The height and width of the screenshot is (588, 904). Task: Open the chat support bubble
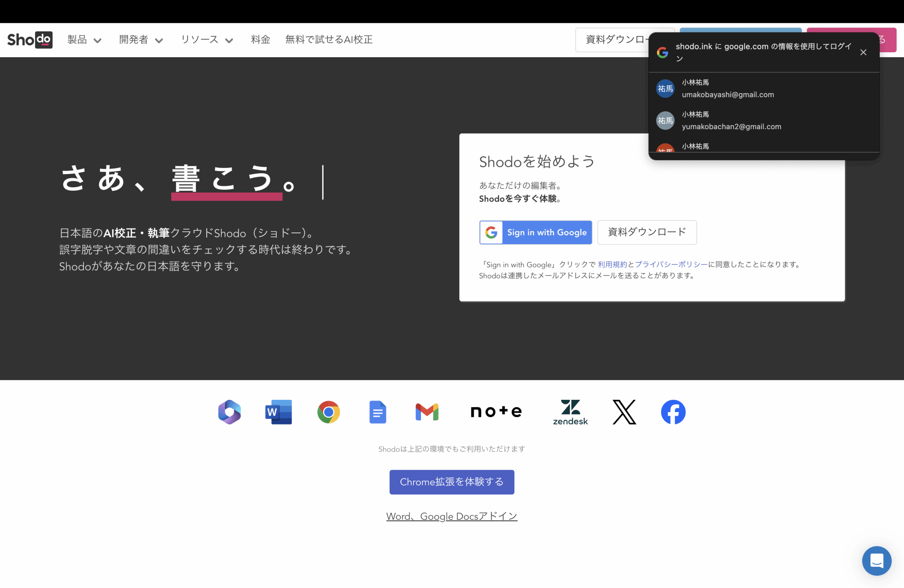click(877, 561)
